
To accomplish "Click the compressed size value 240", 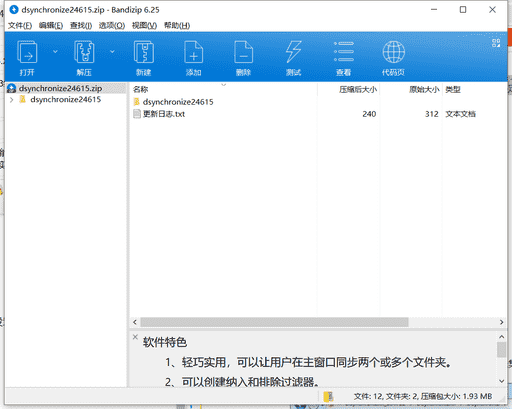I will [369, 114].
